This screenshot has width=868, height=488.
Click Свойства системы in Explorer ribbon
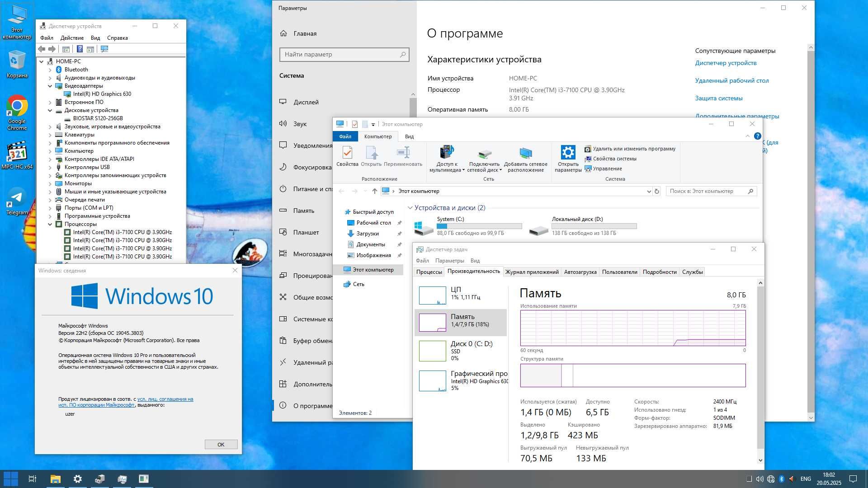[610, 159]
